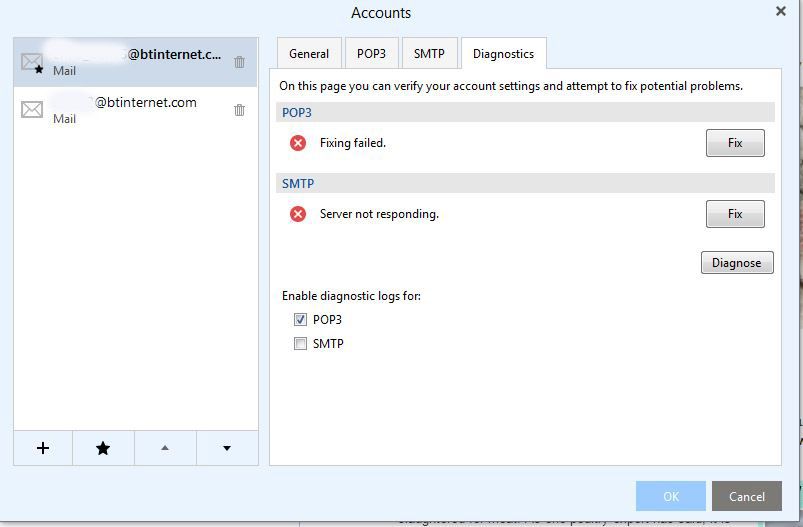Click 'Enable diagnostic logs for:' label
Viewport: 803px width, 527px height.
tap(351, 296)
